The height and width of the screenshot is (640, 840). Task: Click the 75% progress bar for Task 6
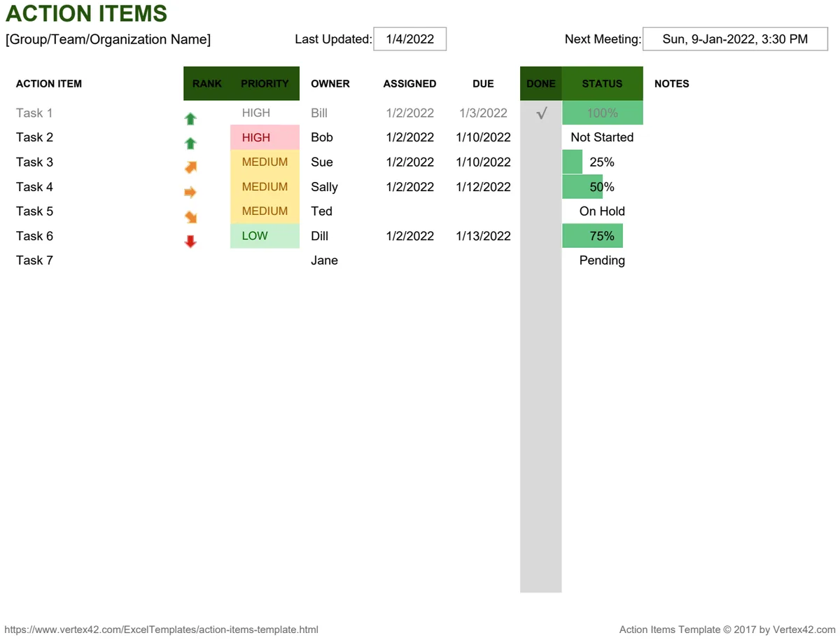(592, 236)
